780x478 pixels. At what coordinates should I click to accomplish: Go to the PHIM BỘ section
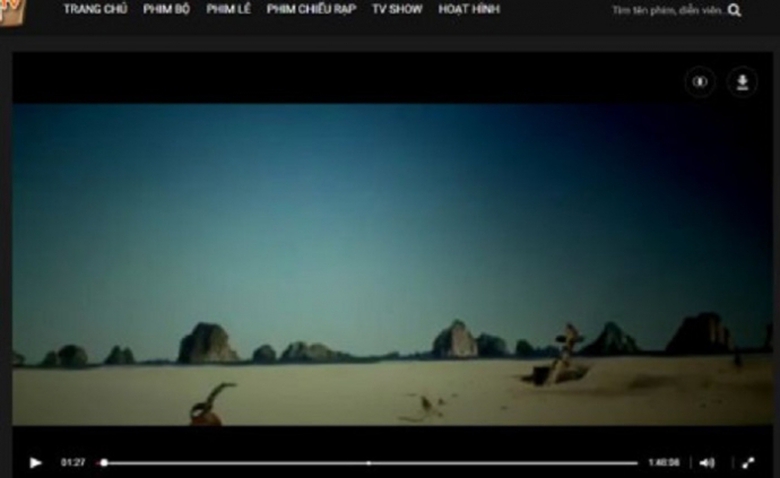[x=166, y=9]
